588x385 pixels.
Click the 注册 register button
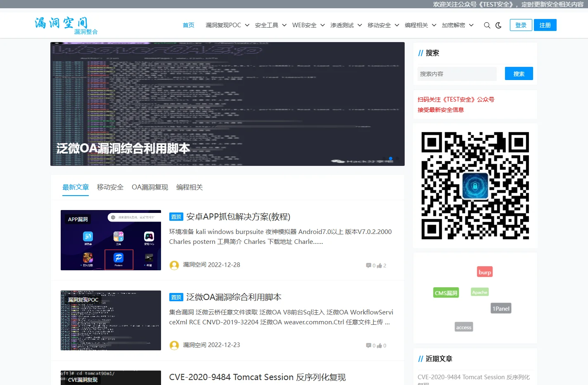(545, 25)
